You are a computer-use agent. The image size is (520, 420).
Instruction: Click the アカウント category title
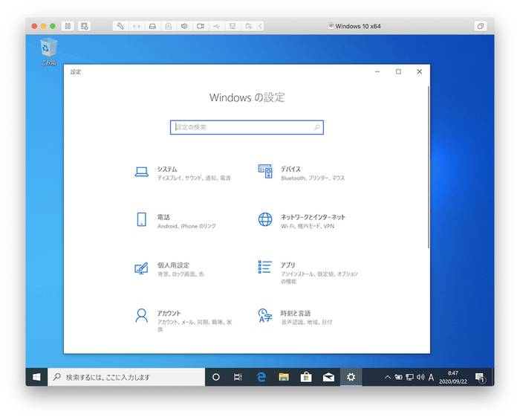pyautogui.click(x=169, y=313)
